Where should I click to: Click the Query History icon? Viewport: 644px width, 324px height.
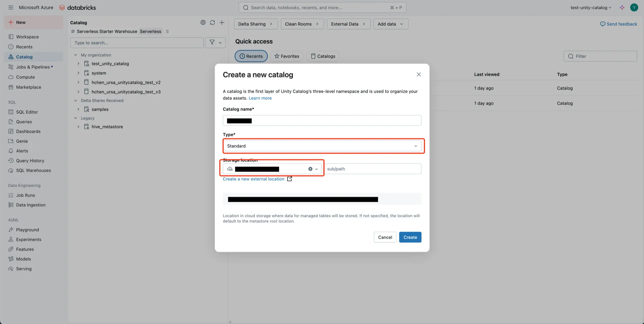click(x=11, y=160)
